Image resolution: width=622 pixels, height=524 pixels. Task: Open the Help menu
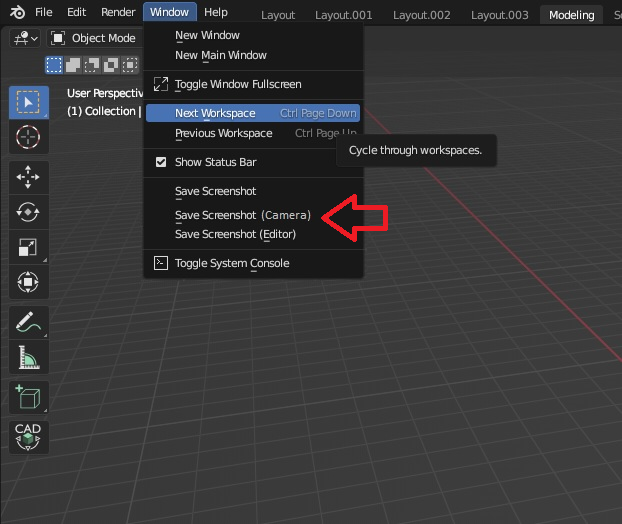pos(216,13)
